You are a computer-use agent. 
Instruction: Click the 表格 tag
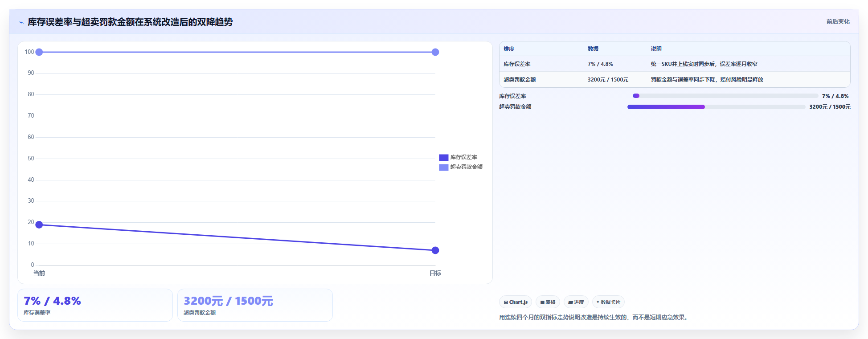(548, 302)
